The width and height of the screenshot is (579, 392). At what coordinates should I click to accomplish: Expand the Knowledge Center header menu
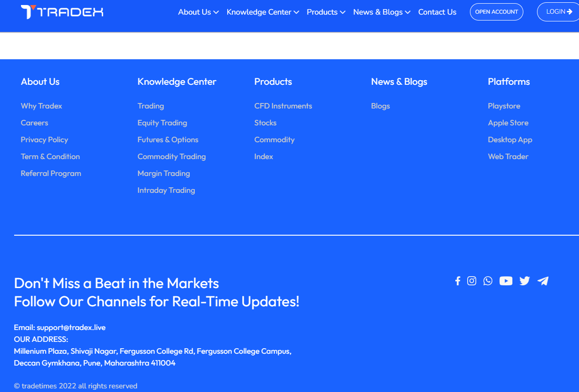(263, 12)
